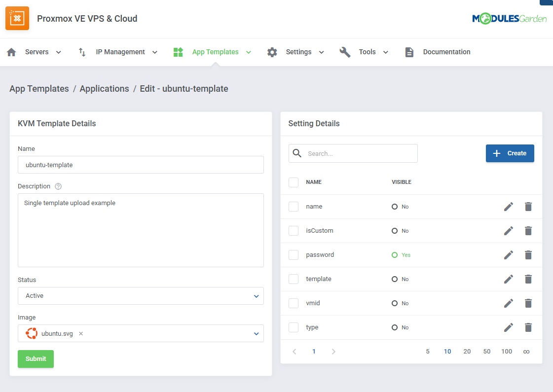This screenshot has height=392, width=553.
Task: Click the Settings gear icon
Action: pyautogui.click(x=272, y=52)
